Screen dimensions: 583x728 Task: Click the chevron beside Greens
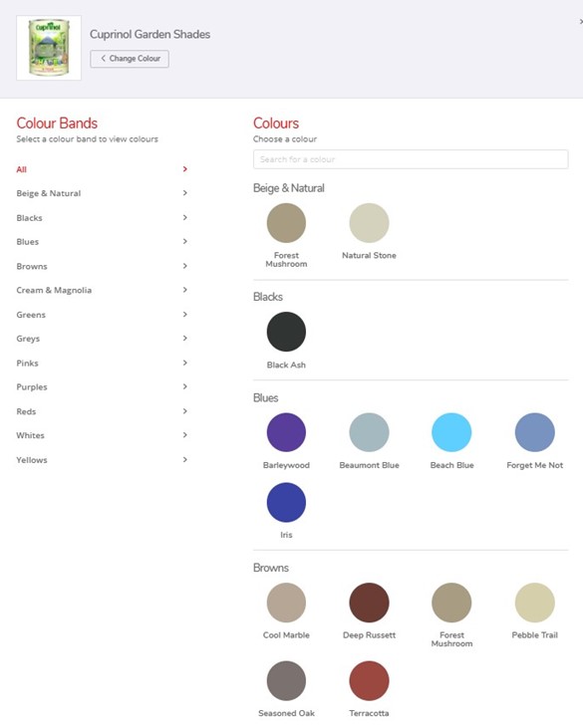[185, 315]
